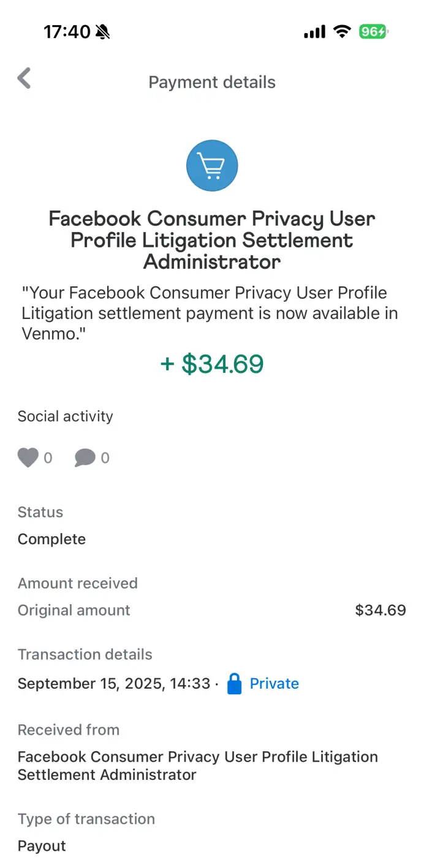Tap the muted bell icon in status bar
424x868 pixels.
(x=103, y=32)
